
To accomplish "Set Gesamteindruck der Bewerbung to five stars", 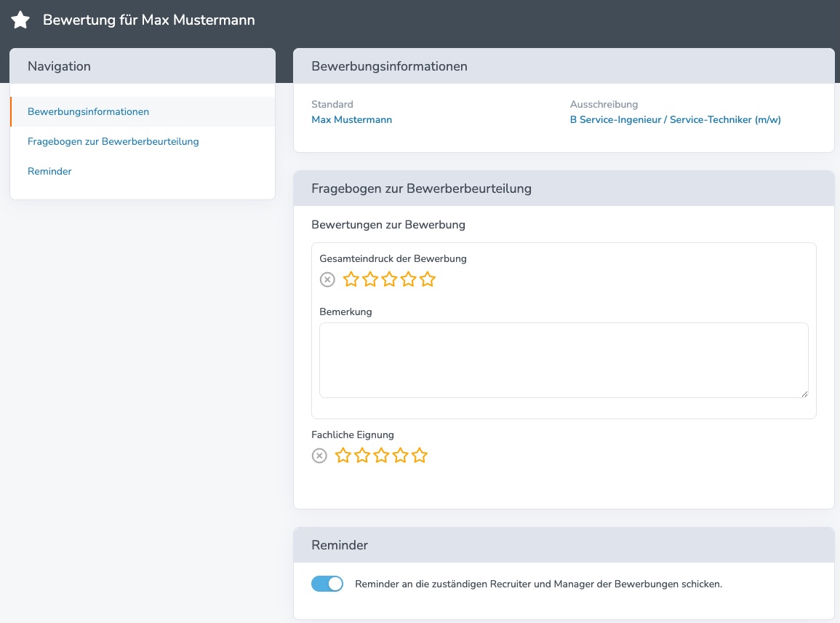I will point(428,279).
